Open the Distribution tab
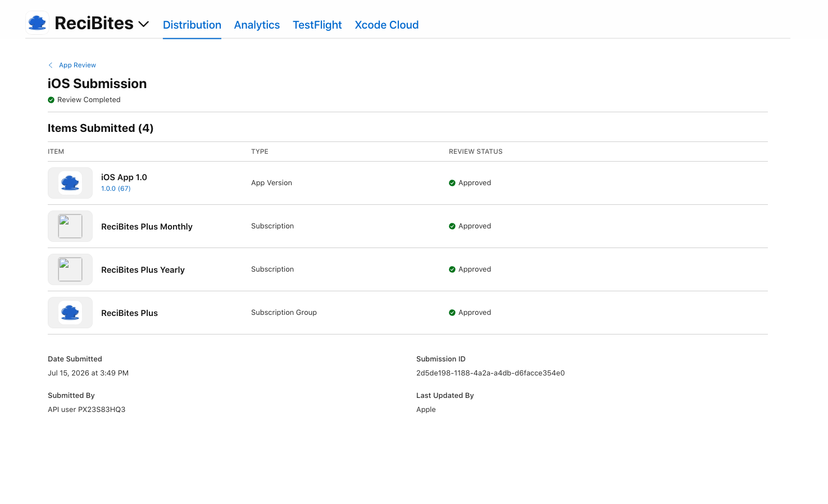The height and width of the screenshot is (504, 828). [x=192, y=25]
